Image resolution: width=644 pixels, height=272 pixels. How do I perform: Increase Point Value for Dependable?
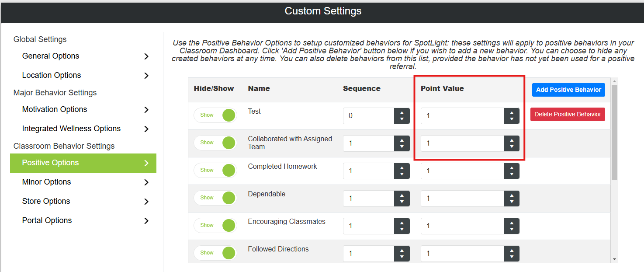(512, 195)
